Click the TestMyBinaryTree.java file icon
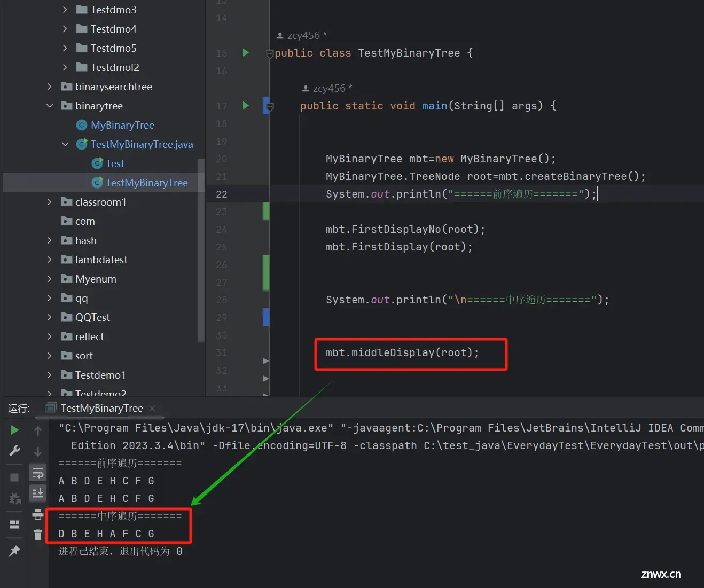 pos(82,144)
